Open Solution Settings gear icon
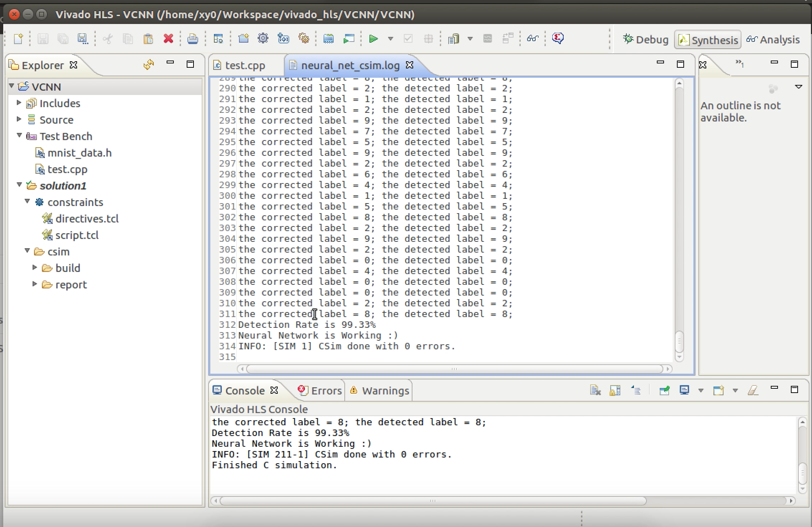The width and height of the screenshot is (812, 527). tap(263, 39)
